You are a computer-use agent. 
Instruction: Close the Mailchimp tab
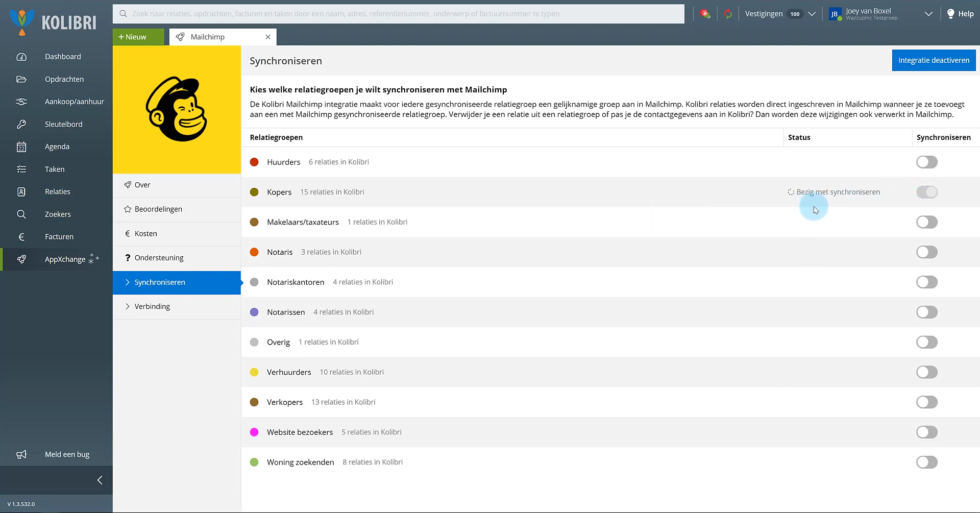[x=268, y=37]
